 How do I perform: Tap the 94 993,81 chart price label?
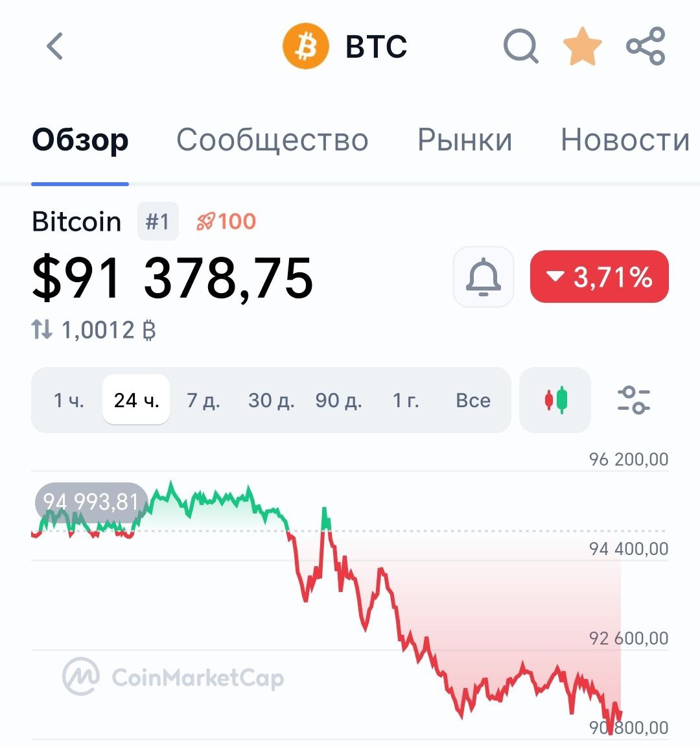(91, 502)
